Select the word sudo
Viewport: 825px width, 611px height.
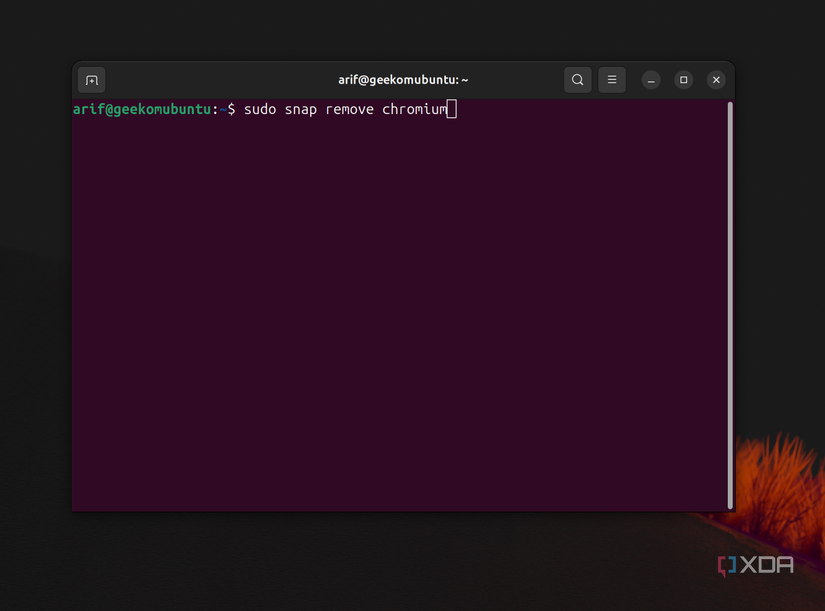pos(260,109)
